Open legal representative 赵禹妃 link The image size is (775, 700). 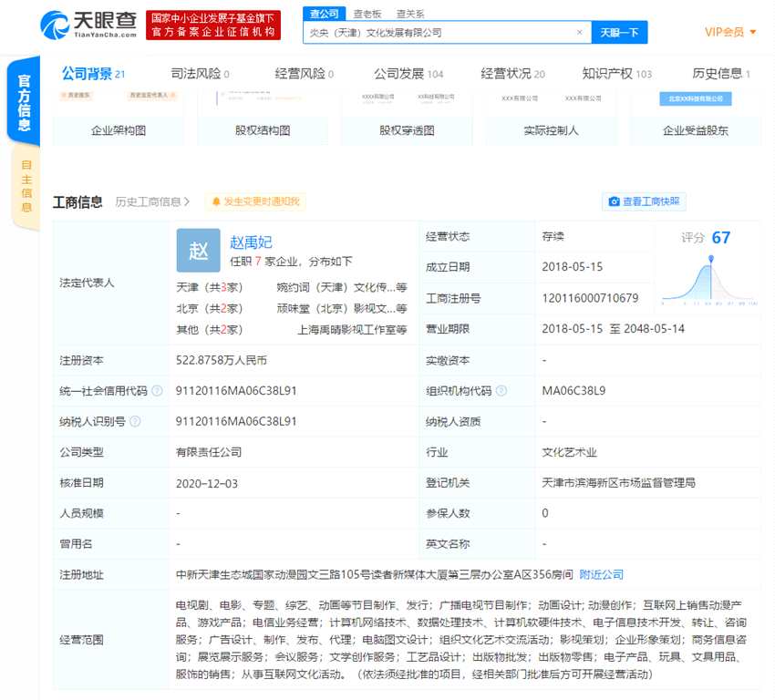point(251,242)
